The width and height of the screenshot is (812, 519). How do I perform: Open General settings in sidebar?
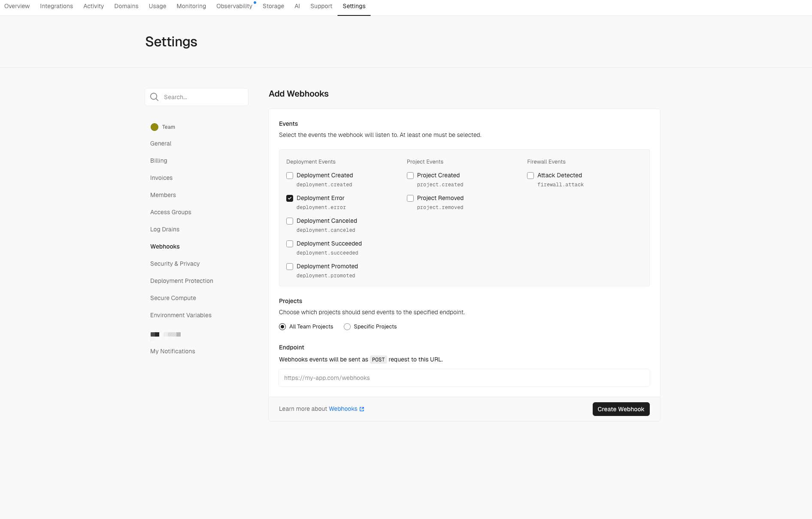pyautogui.click(x=161, y=143)
